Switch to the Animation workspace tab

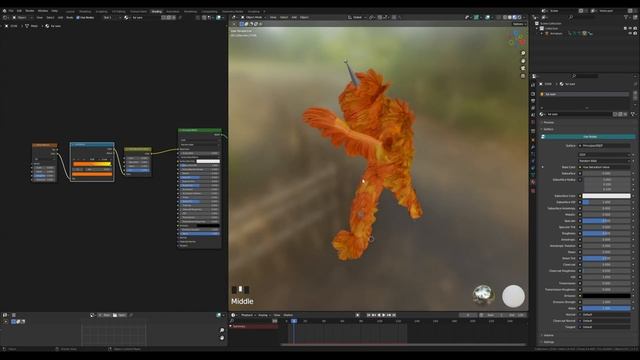coord(173,11)
